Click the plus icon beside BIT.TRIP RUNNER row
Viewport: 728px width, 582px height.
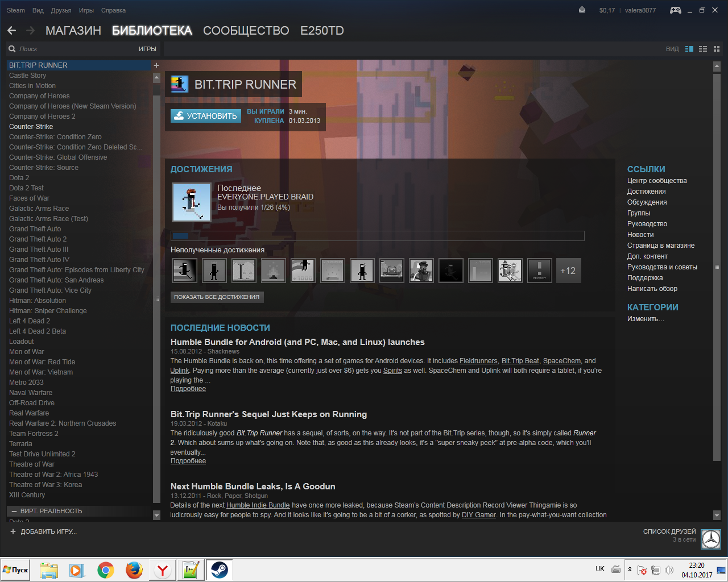(x=156, y=65)
